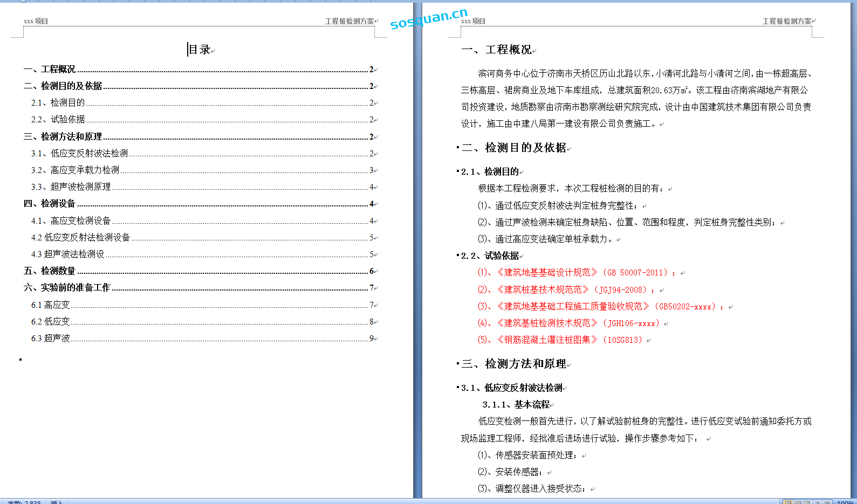Follow 2.2、试验依据 contents entry

coord(58,119)
